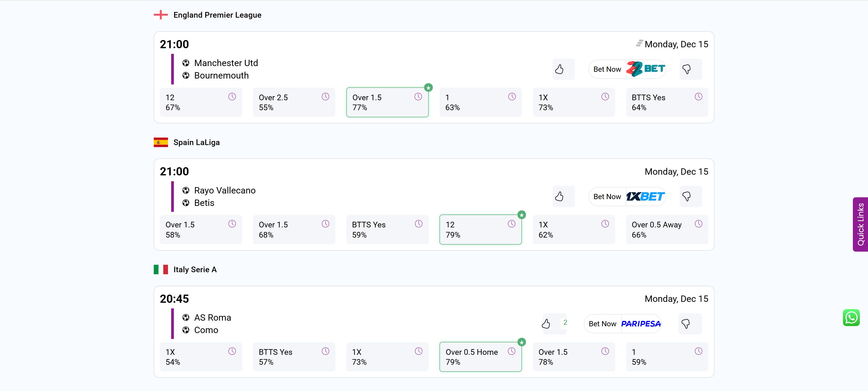Thumbs down the Rayo Vallecano vs Betis match
Screen dimensions: 868x391
[x=686, y=196]
